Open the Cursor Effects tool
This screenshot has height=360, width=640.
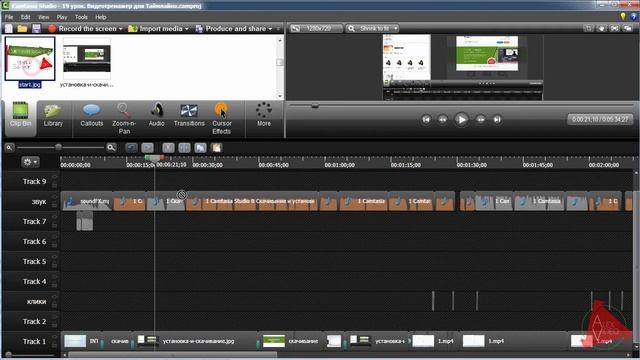(x=222, y=119)
